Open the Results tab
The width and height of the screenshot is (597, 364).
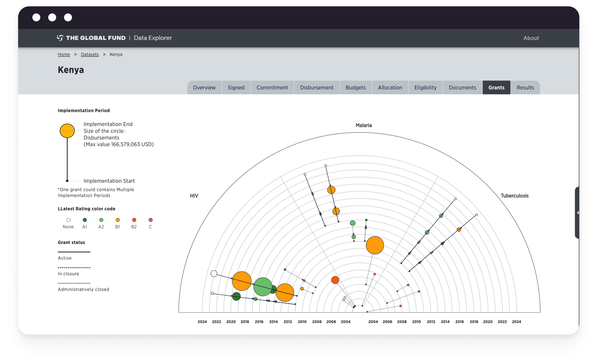pyautogui.click(x=525, y=87)
